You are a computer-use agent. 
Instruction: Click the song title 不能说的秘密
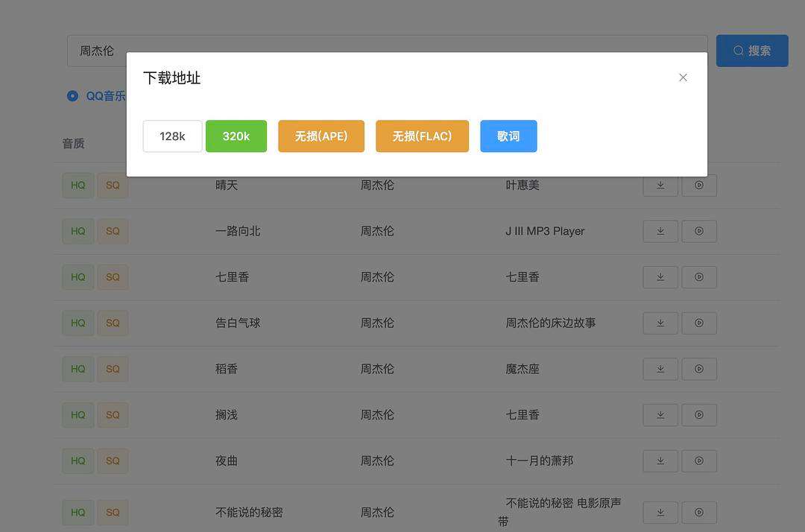(249, 513)
